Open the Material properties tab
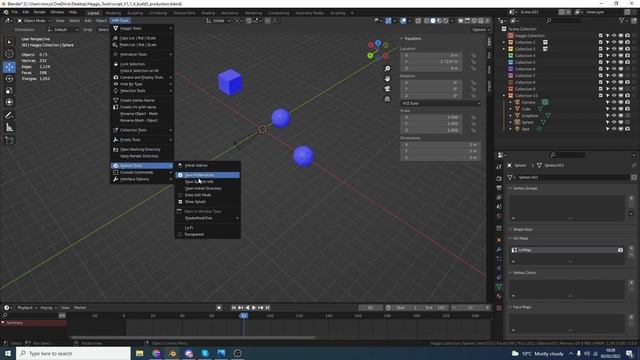Viewport: 640px width, 360px height. (499, 296)
